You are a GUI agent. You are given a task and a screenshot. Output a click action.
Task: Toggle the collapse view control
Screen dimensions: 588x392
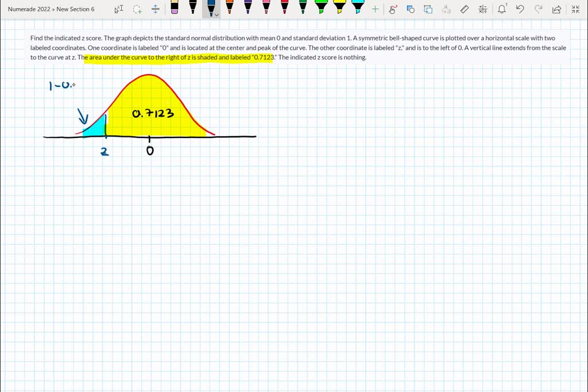tap(575, 9)
